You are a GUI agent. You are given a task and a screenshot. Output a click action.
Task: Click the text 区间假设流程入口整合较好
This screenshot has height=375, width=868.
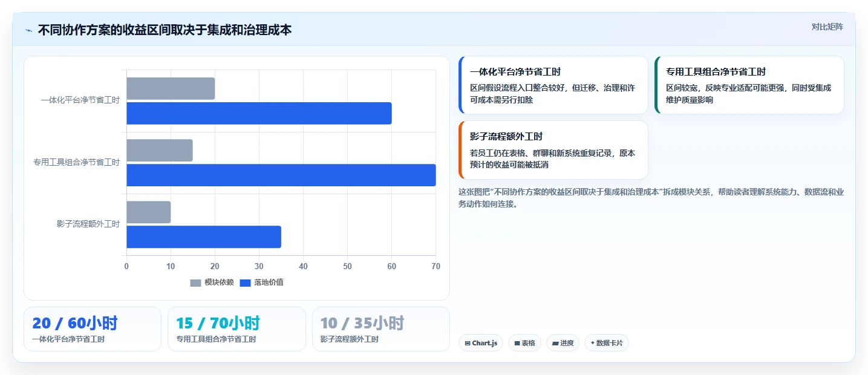point(516,88)
